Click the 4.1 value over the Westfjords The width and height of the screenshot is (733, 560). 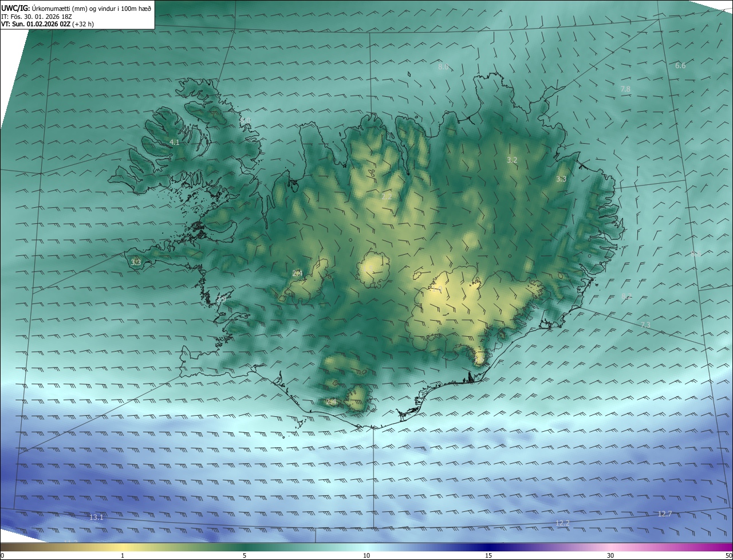tap(175, 142)
